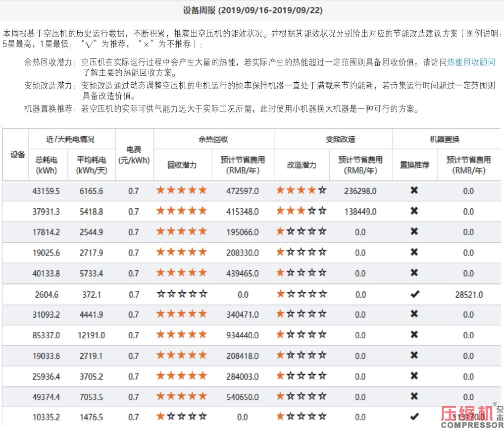The height and width of the screenshot is (428, 504).
Task: Click the cross icon in row 31093.2
Action: point(414,314)
